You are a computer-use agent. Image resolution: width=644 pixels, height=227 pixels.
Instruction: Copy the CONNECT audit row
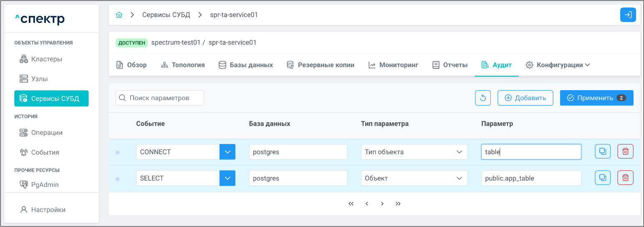[602, 151]
